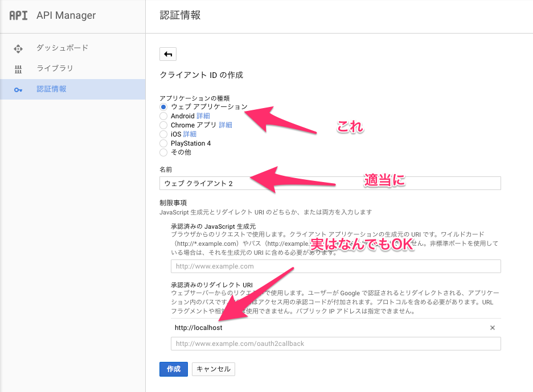This screenshot has width=533, height=392.
Task: Focus the 名前 field with ウェブ クライアント 2
Action: click(x=330, y=183)
